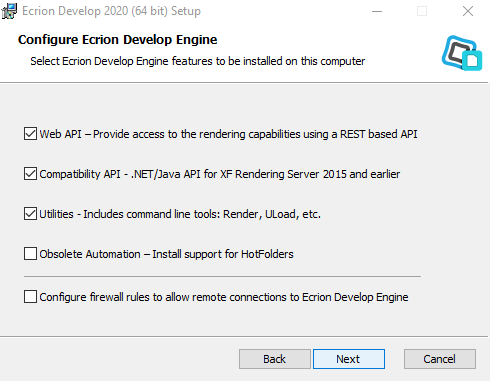Viewport: 490px width, 381px height.
Task: Click the 'Ecrion Develop 2020 (64 bit) Setup' title
Action: [111, 11]
